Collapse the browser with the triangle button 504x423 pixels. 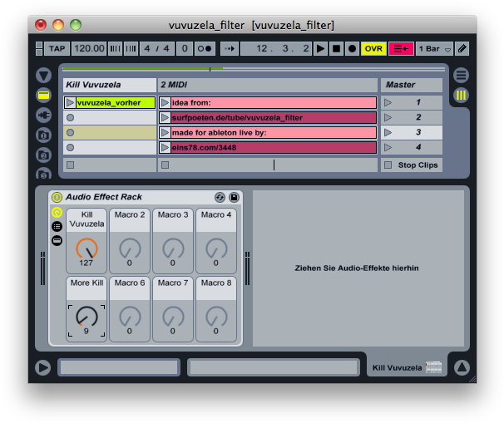coord(44,76)
